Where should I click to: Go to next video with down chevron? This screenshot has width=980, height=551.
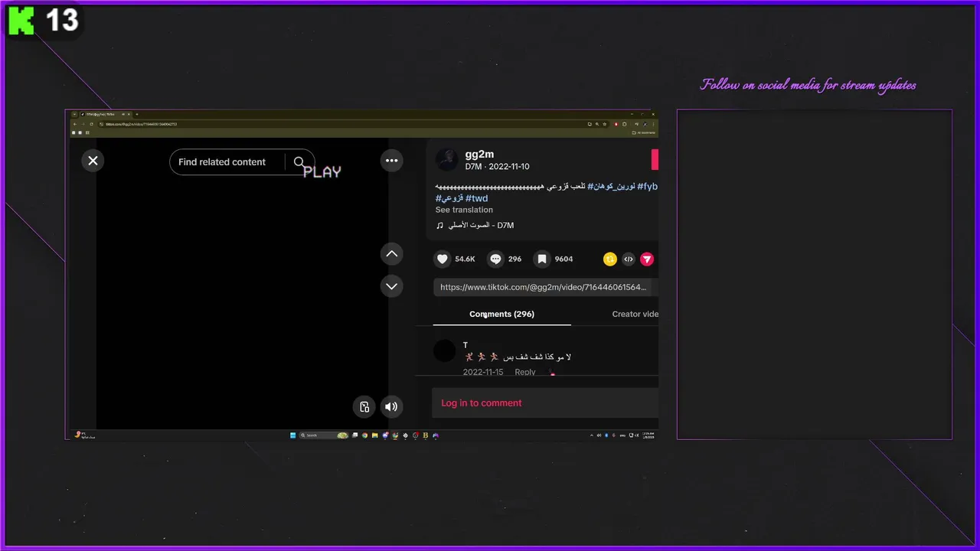pyautogui.click(x=391, y=286)
